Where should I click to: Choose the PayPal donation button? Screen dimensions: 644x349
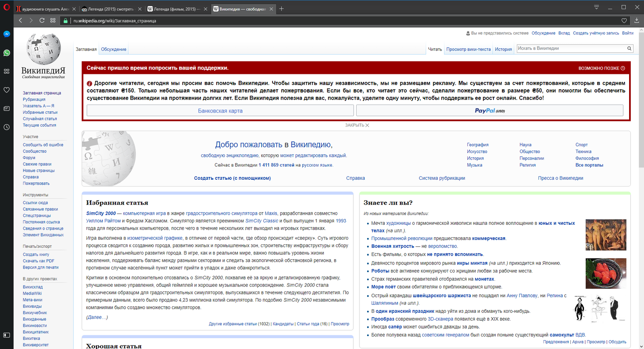click(x=489, y=111)
